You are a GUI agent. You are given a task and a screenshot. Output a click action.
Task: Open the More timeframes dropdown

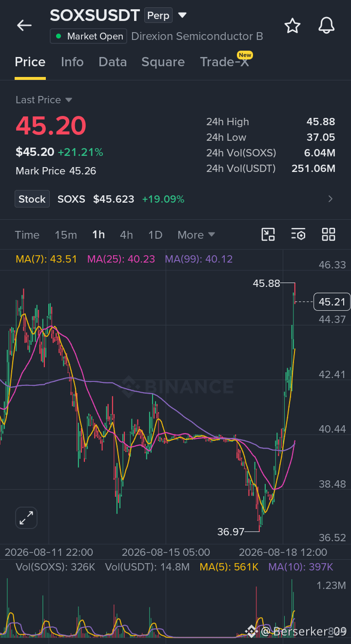(196, 235)
